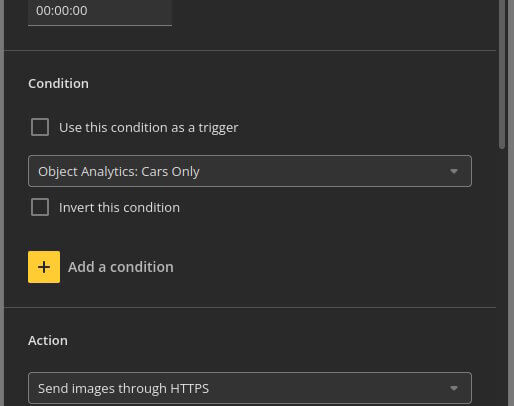Viewport: 514px width, 406px height.
Task: Click the Action dropdown's arrow icon
Action: (x=453, y=388)
